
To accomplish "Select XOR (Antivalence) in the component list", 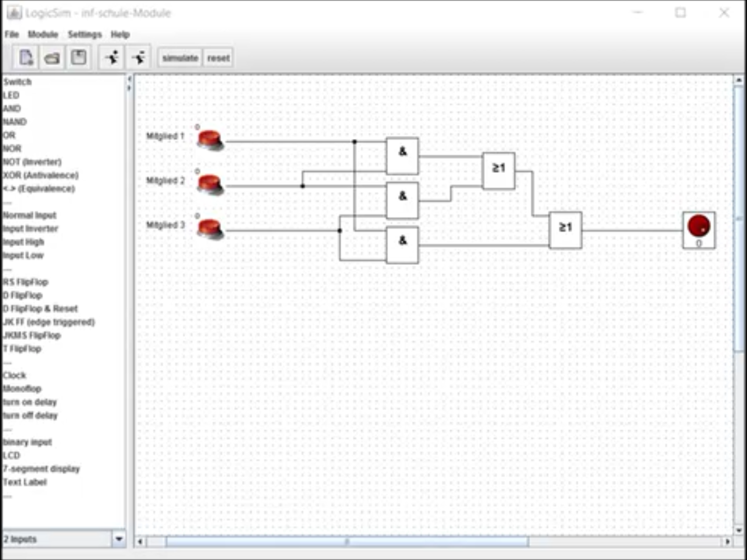I will (40, 175).
